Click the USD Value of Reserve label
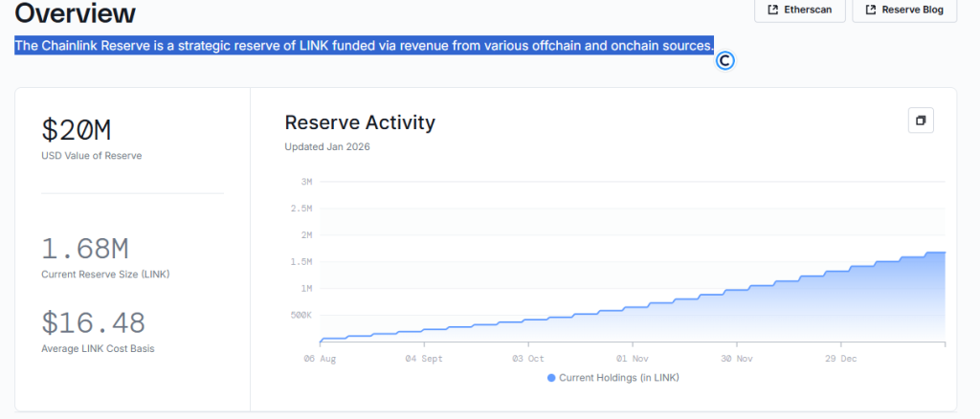This screenshot has height=419, width=980. point(91,155)
